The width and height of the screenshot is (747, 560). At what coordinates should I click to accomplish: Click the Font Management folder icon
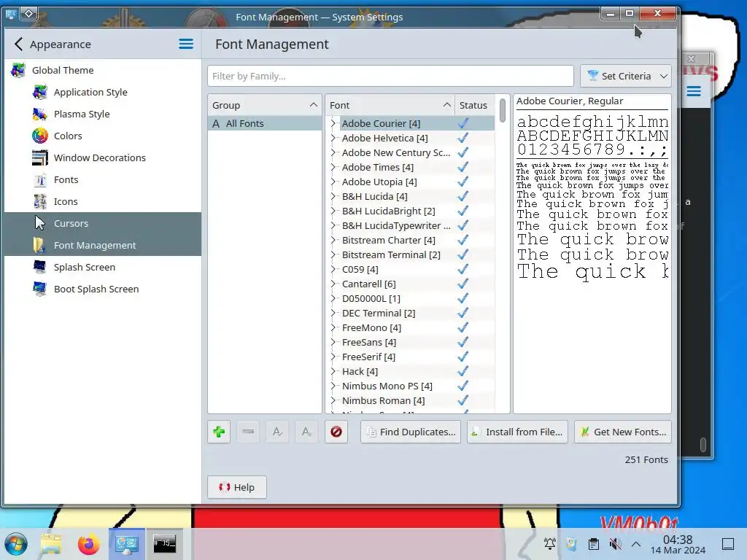(x=40, y=245)
